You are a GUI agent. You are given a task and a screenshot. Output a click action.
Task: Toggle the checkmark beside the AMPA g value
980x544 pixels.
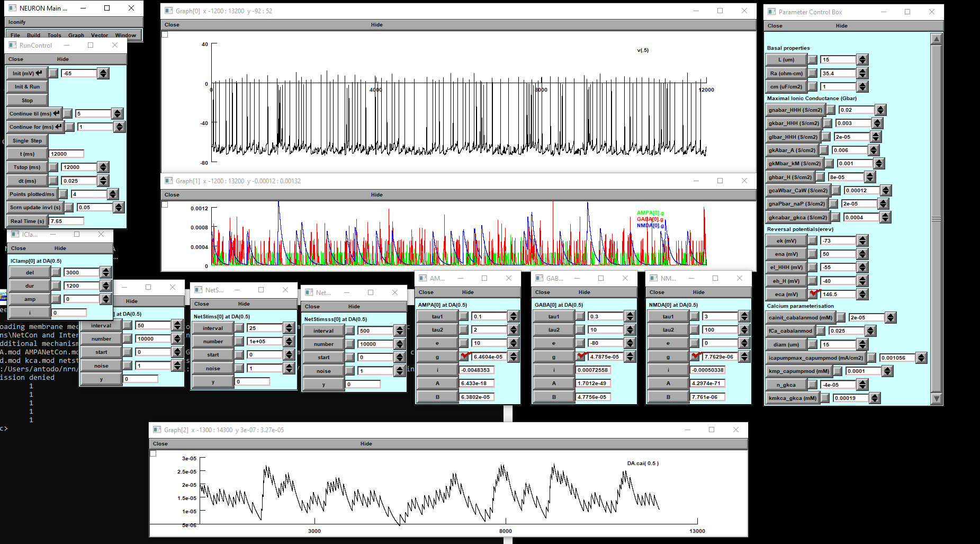tap(464, 356)
